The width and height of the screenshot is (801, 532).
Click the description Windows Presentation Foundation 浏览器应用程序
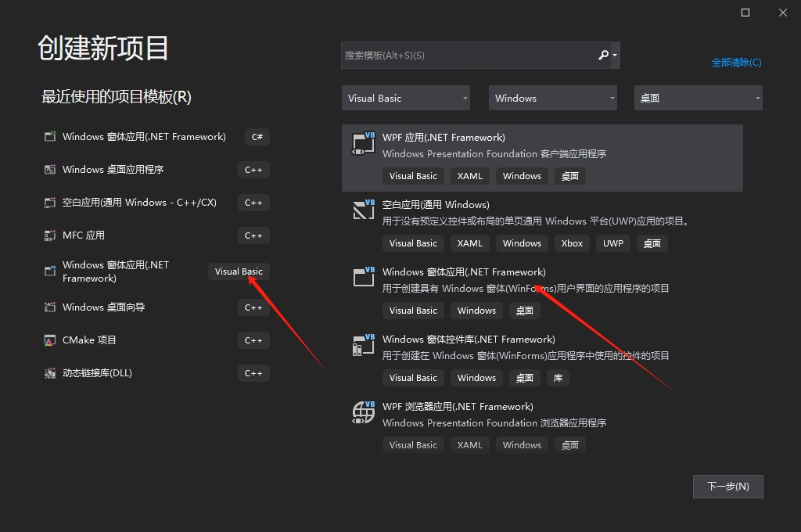(x=494, y=423)
